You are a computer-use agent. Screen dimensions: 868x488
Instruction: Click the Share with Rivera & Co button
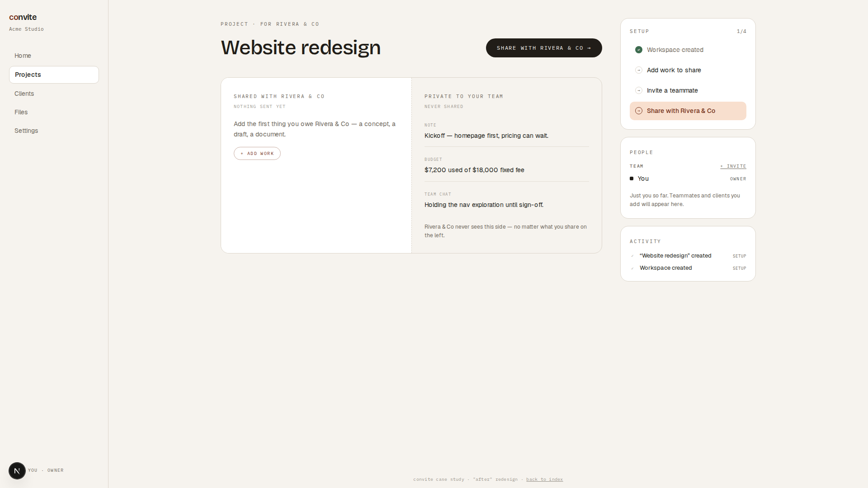click(x=544, y=48)
